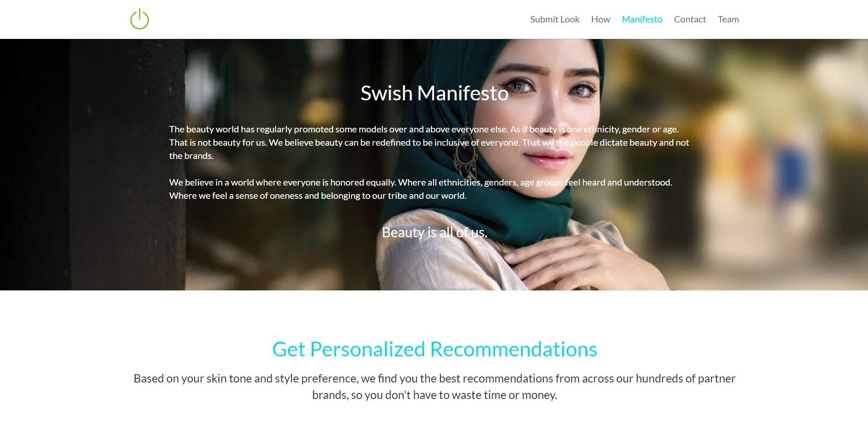
Task: Click the paragraph starting 'We believe in a world'
Action: click(x=420, y=189)
